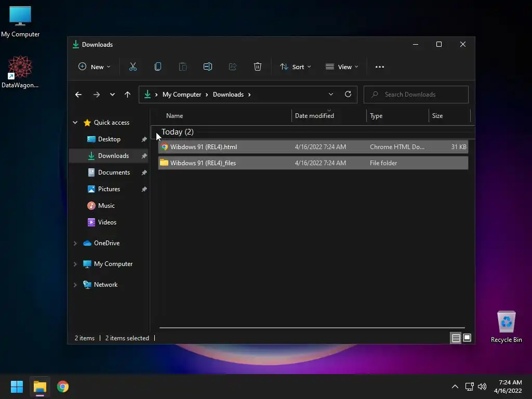Select Desktop in Quick access
Image resolution: width=532 pixels, height=399 pixels.
pos(109,139)
